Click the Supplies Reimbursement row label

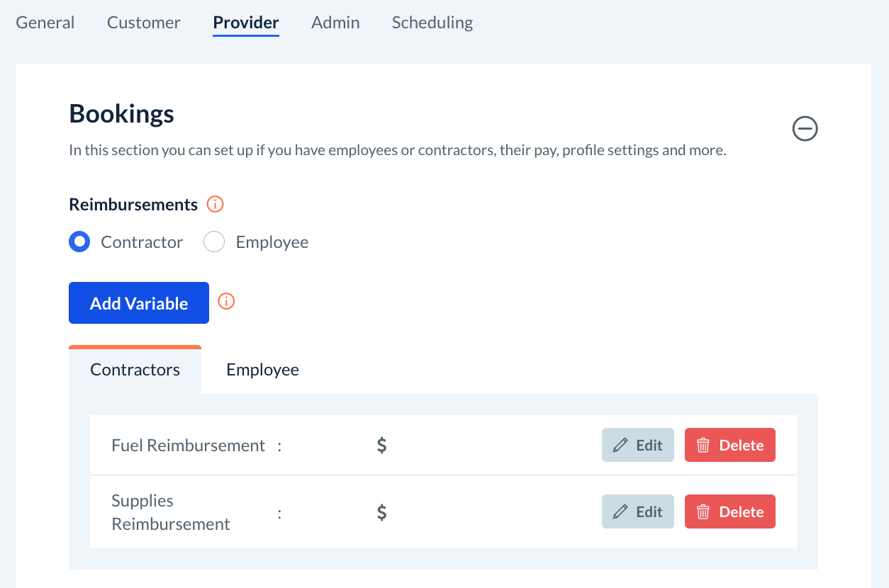pyautogui.click(x=171, y=512)
